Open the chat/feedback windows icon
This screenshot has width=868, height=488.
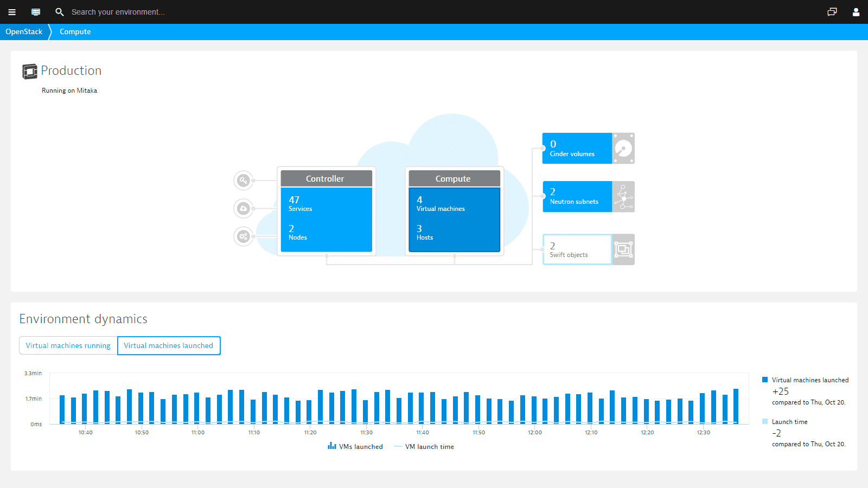point(832,12)
